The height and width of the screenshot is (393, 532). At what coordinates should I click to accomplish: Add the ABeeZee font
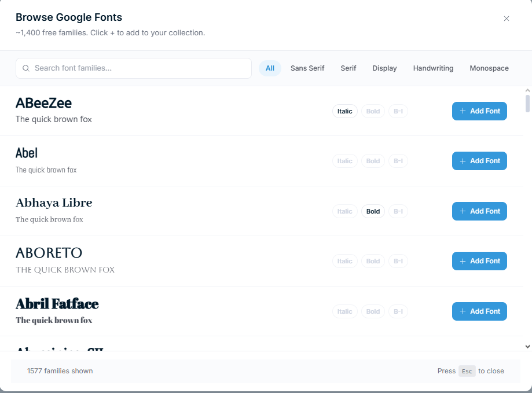coord(479,111)
